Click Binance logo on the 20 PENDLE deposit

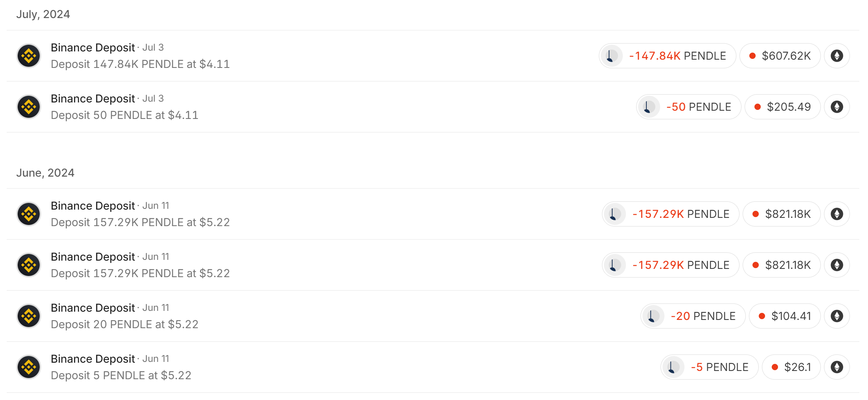point(29,316)
